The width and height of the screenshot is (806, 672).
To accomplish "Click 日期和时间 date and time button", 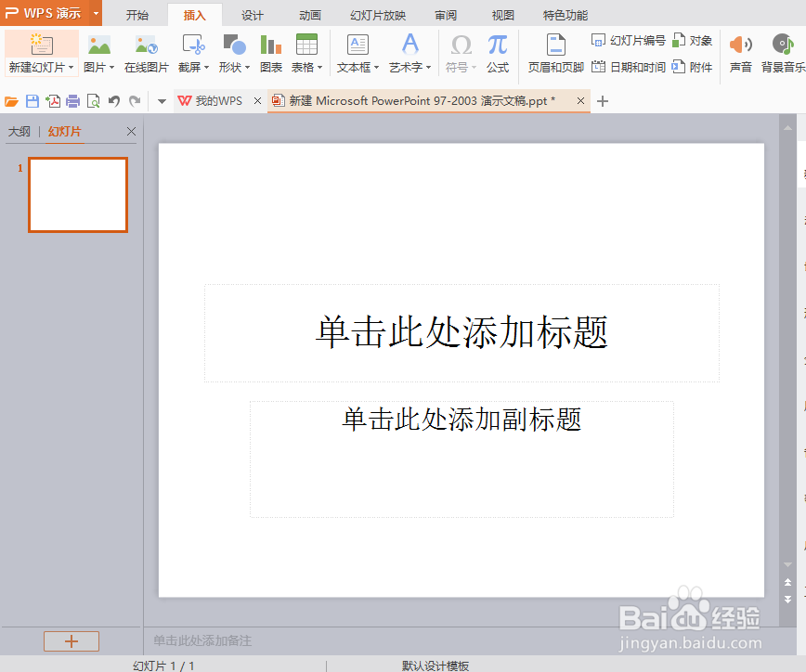I will click(x=628, y=67).
